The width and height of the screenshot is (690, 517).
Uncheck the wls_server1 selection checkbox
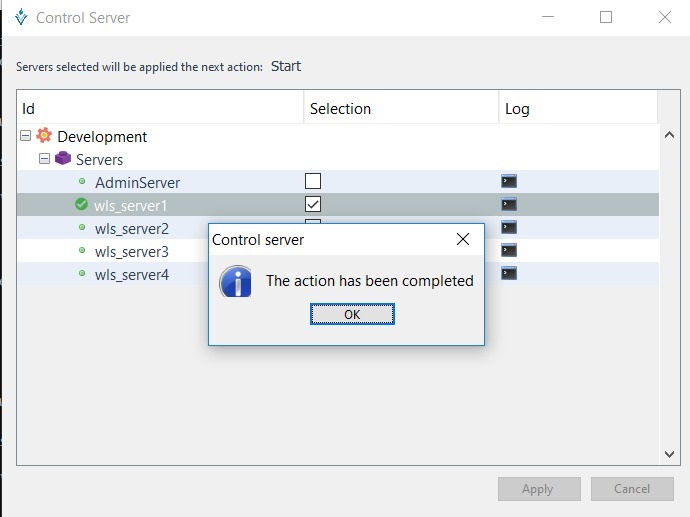click(x=313, y=204)
